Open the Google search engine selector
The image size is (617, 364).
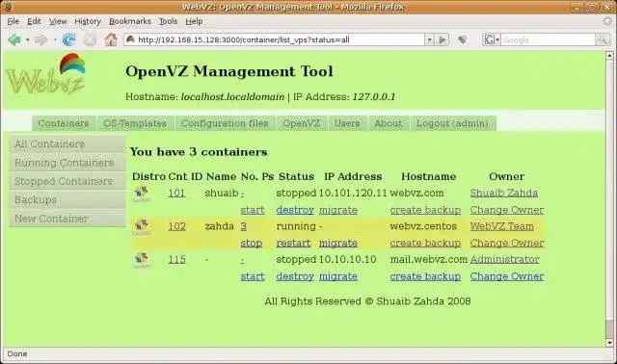[492, 39]
